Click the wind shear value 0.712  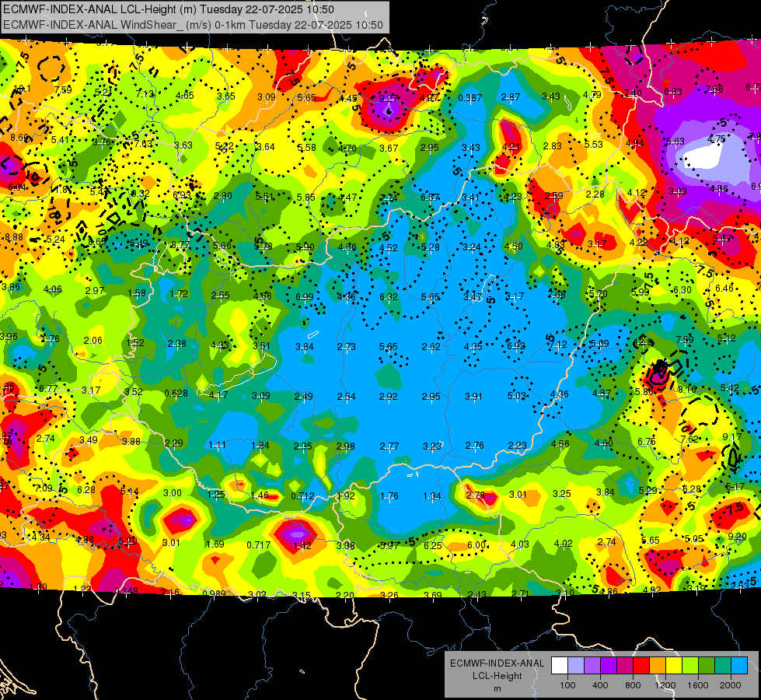(x=303, y=496)
